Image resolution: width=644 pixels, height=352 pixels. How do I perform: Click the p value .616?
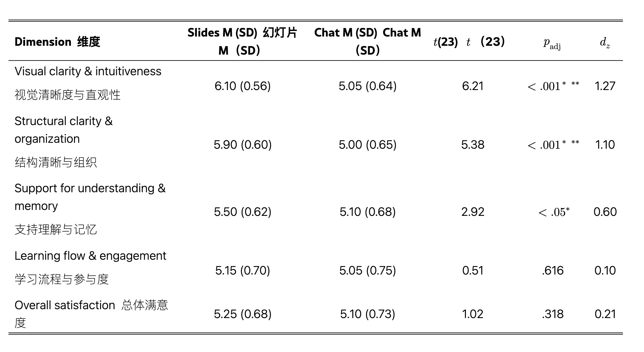[x=553, y=270]
